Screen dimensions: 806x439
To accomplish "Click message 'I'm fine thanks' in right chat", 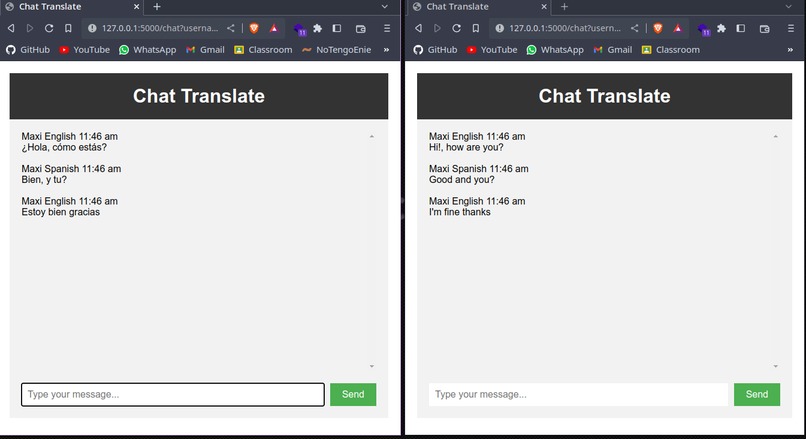I will point(460,212).
